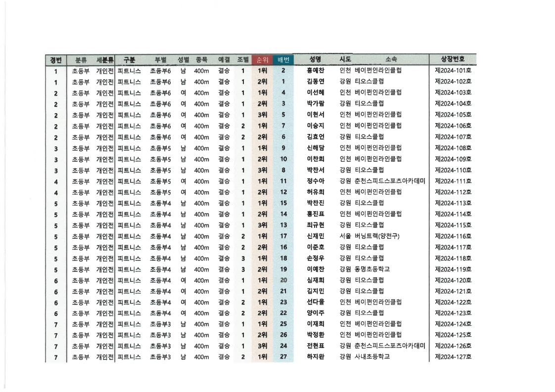Select the name 하지완
This screenshot has width=555, height=392.
(x=316, y=356)
